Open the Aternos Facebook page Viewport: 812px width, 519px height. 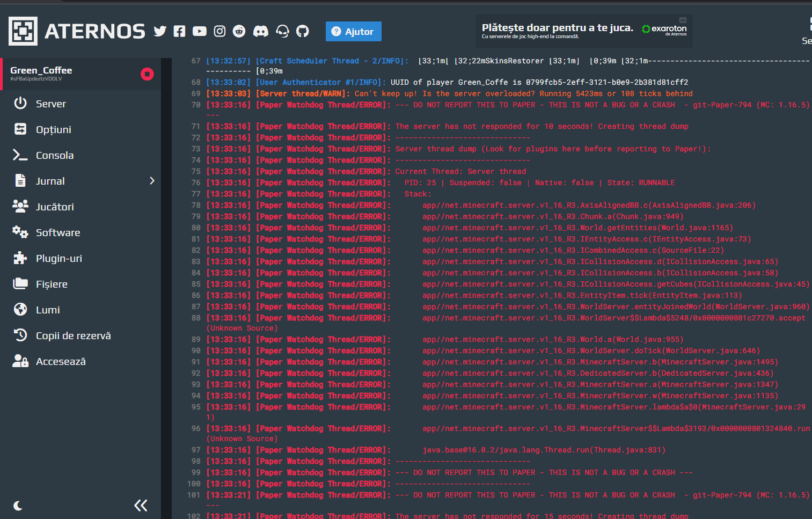[x=180, y=31]
